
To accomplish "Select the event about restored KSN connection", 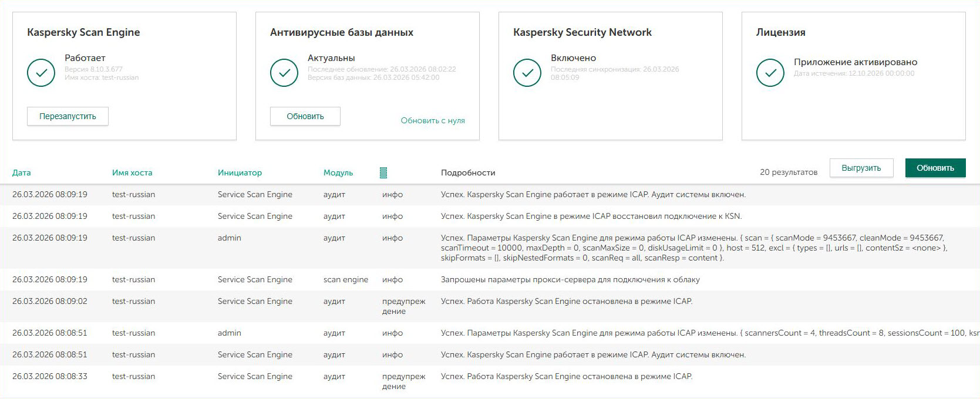I will (x=490, y=216).
